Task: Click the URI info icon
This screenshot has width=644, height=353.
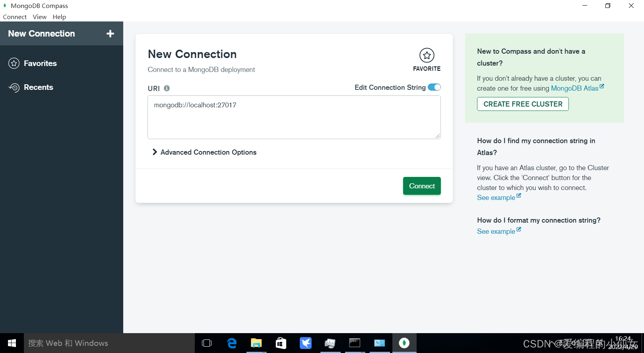Action: tap(167, 88)
